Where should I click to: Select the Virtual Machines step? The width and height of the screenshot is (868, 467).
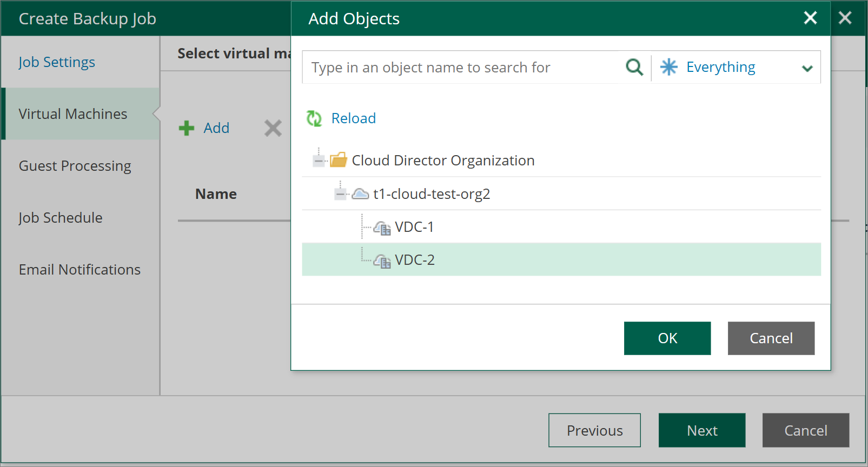81,114
